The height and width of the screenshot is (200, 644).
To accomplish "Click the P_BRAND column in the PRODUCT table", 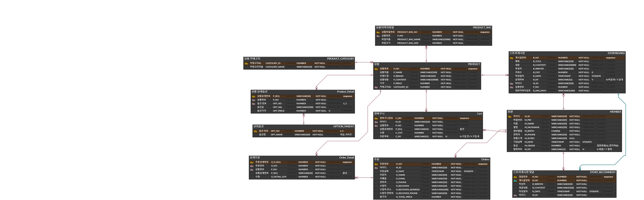I will click(x=398, y=76).
